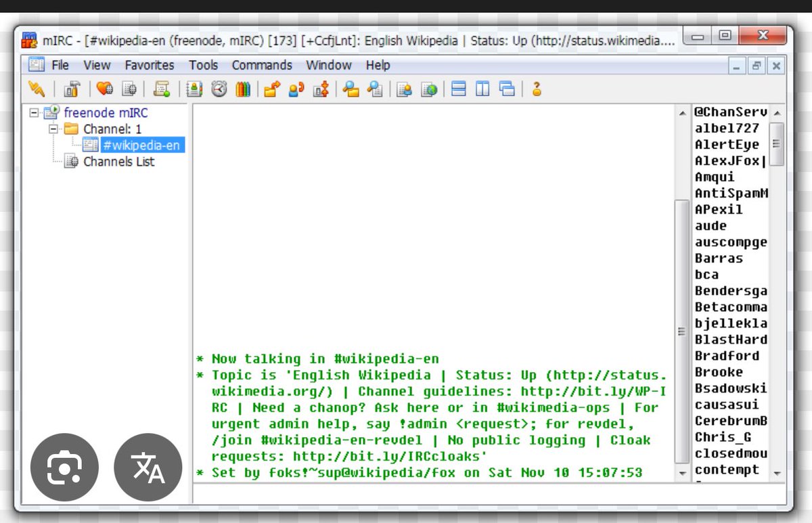Start a DCC Chat via toolbar icon

point(296,89)
